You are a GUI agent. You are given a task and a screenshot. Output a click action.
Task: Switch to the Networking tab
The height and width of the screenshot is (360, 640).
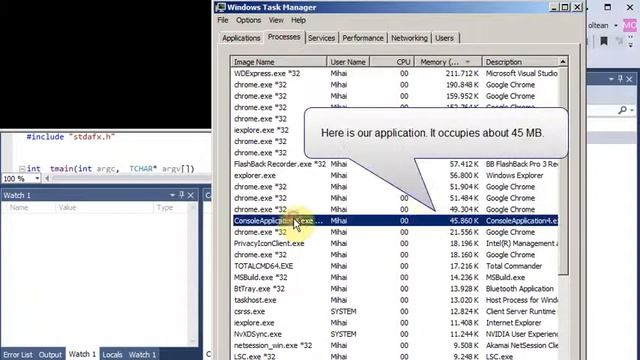409,38
